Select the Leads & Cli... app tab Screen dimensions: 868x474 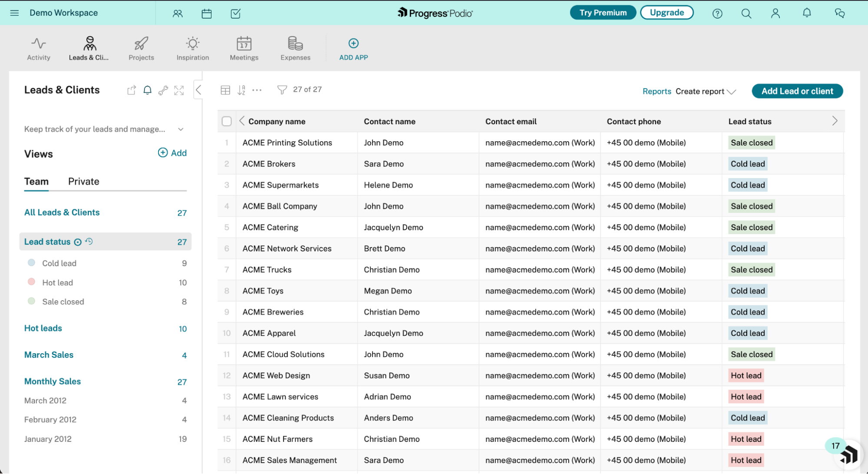(89, 49)
